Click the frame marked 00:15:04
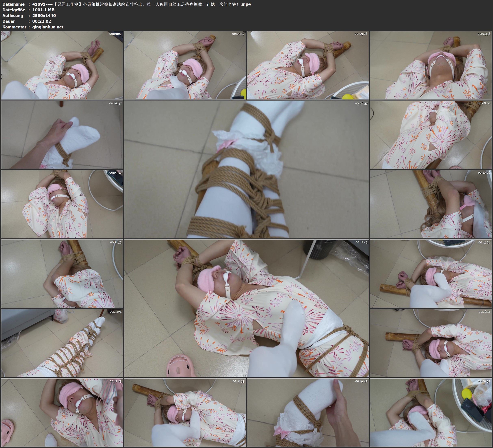Screen dimensions: 493x448 (62, 343)
